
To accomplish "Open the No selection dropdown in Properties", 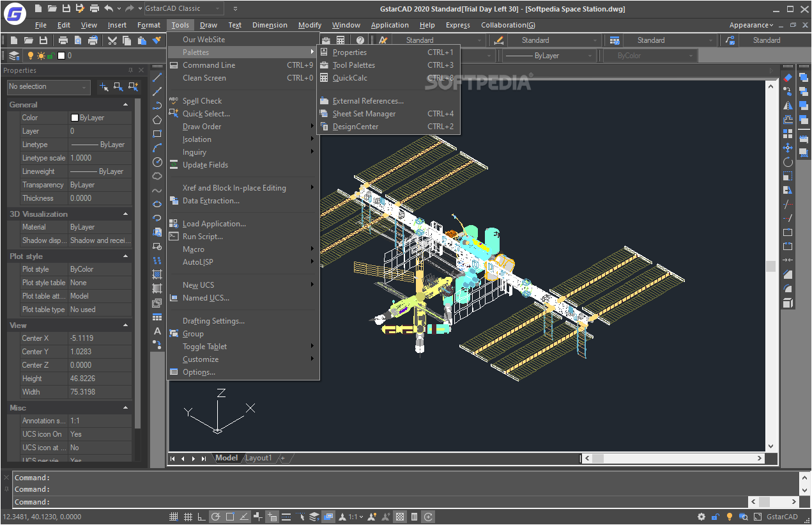I will 49,87.
